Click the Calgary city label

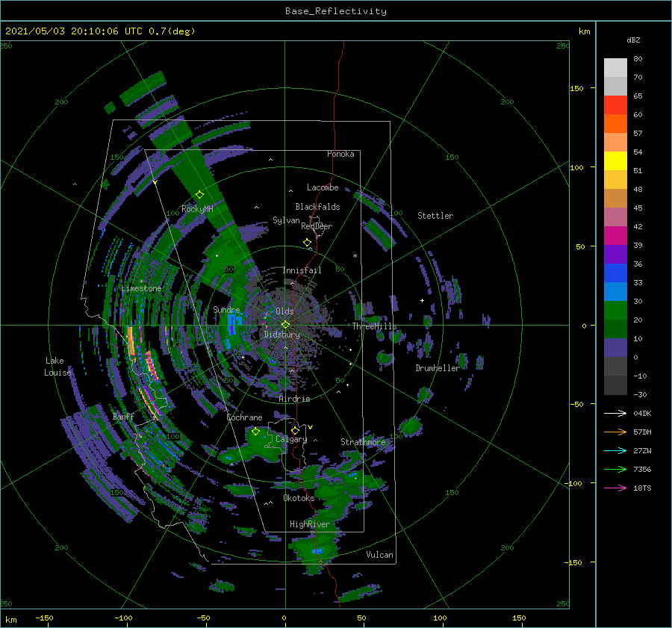pyautogui.click(x=291, y=439)
